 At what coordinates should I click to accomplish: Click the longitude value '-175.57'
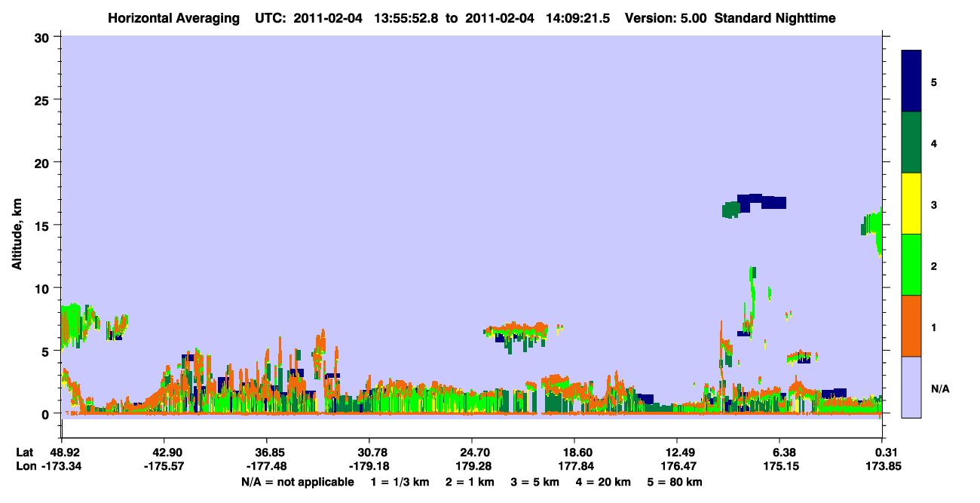coord(164,466)
